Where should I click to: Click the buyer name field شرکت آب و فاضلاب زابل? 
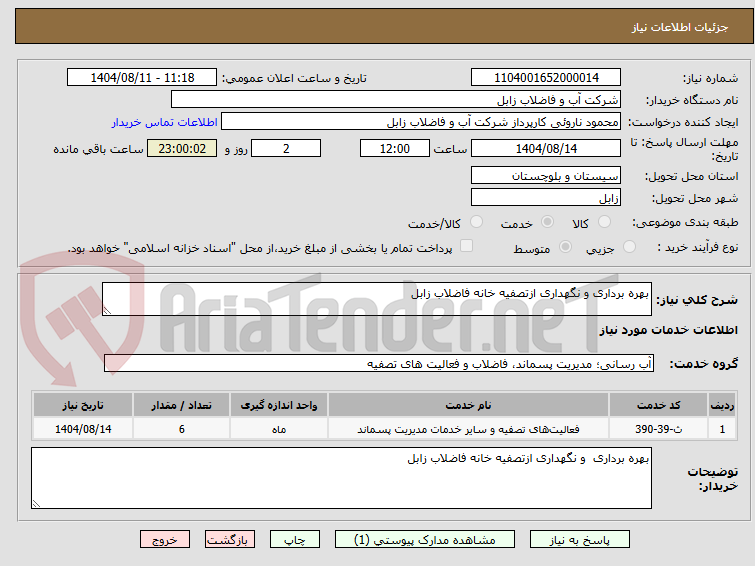pos(396,100)
